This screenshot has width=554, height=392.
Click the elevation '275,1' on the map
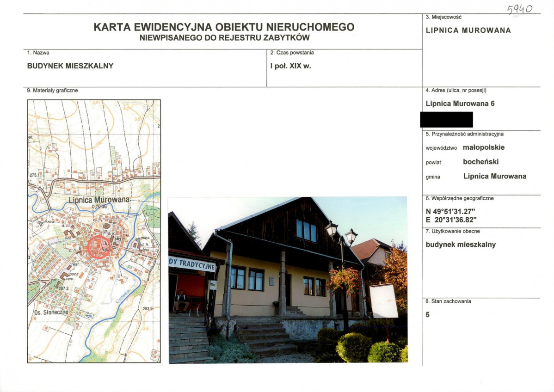click(35, 175)
